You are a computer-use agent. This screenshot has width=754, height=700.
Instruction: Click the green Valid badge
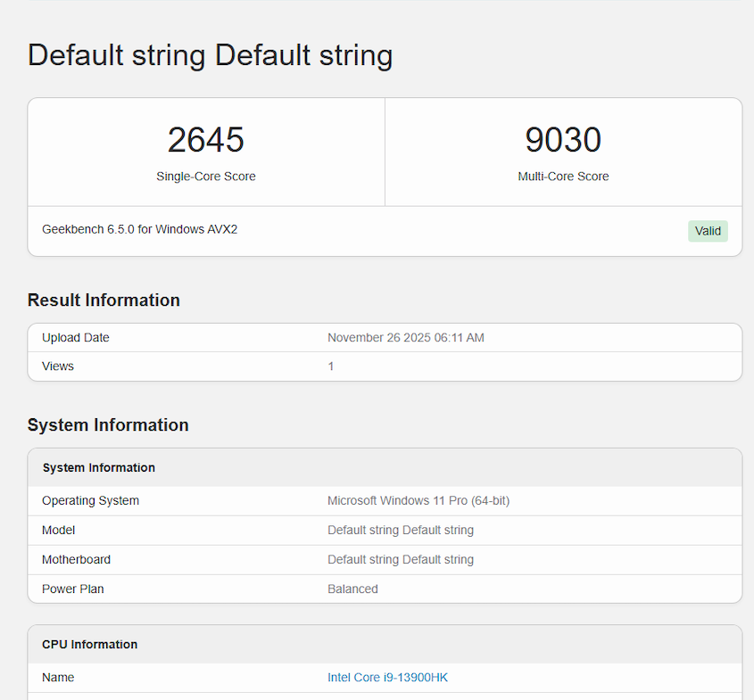(708, 231)
